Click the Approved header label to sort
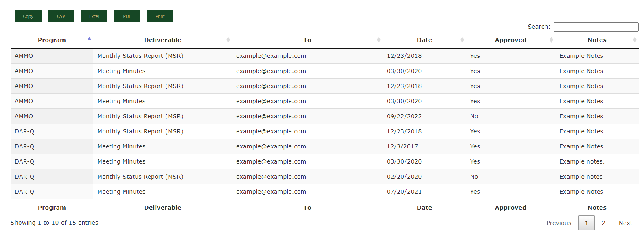Image resolution: width=644 pixels, height=241 pixels. [x=510, y=40]
